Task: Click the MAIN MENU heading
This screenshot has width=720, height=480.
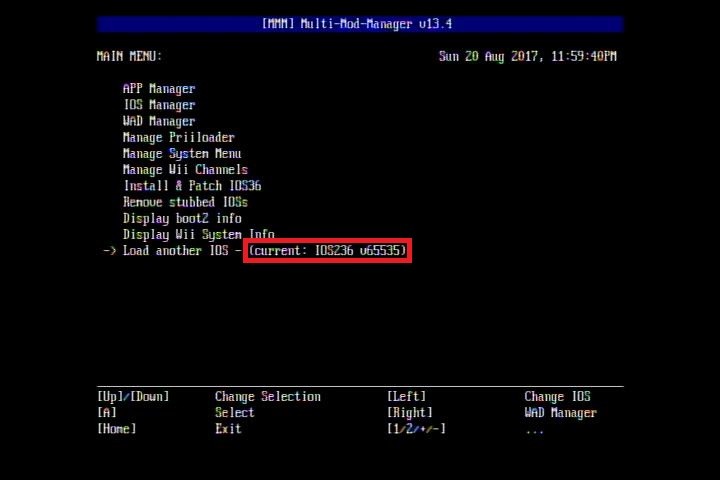Action: click(x=129, y=56)
